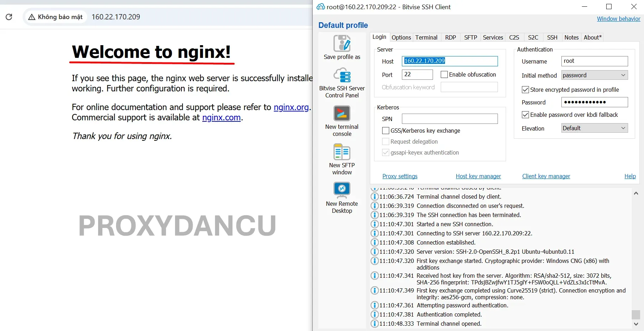Open the RDP tab
Image resolution: width=644 pixels, height=331 pixels.
tap(451, 37)
